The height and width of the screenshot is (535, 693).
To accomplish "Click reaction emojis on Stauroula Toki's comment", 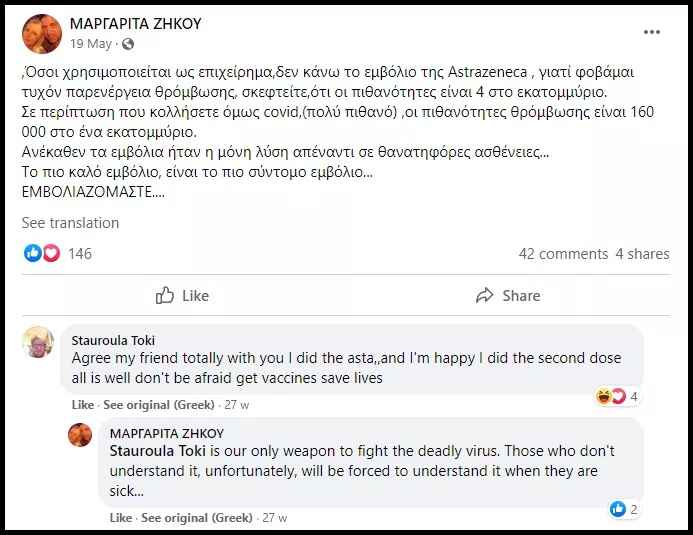I will point(610,397).
